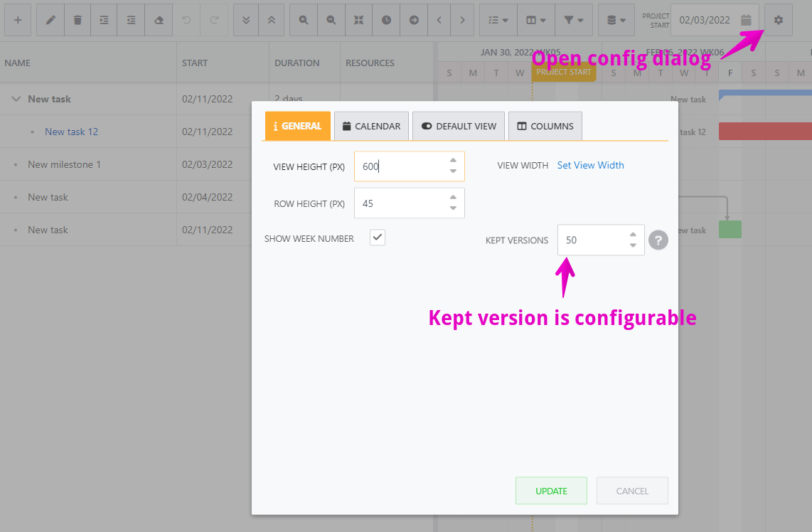Toggle the Show Week Number checkbox
Screen dimensions: 812x532
(378, 238)
